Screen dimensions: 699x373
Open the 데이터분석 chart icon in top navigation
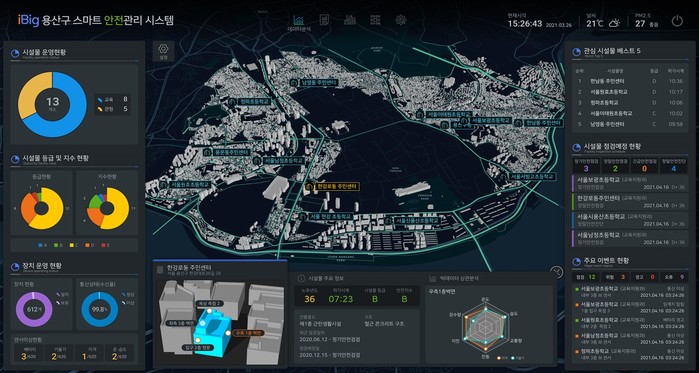[x=299, y=22]
